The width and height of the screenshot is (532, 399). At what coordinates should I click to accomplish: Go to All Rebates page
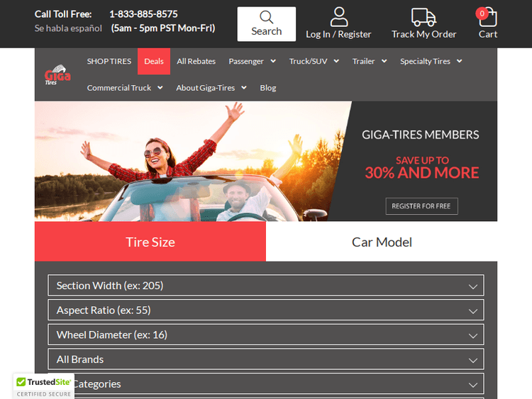pos(196,62)
